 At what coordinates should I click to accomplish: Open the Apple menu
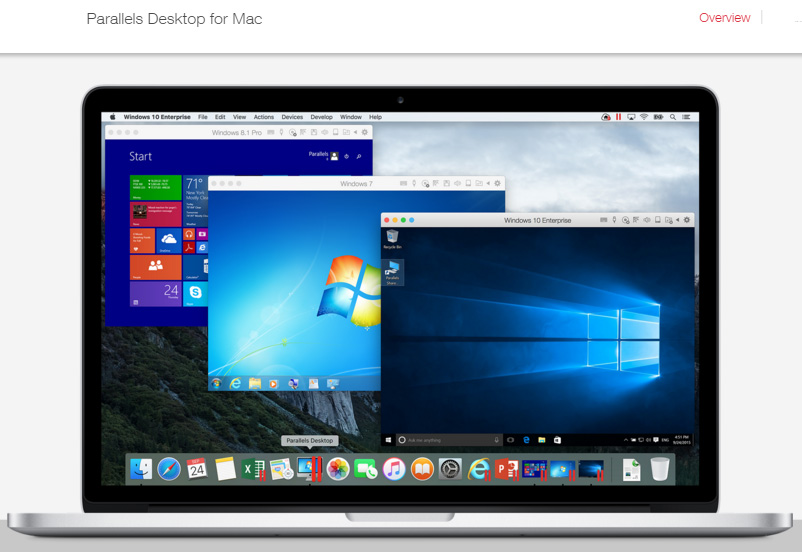click(113, 117)
